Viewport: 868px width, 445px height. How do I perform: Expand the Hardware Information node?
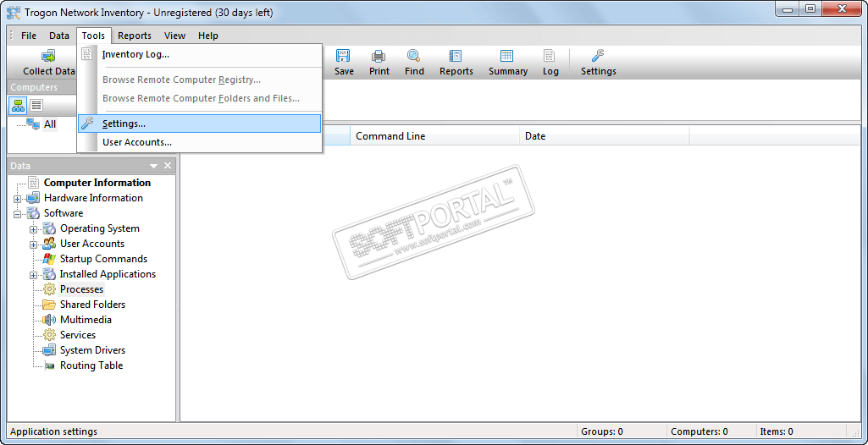point(18,199)
